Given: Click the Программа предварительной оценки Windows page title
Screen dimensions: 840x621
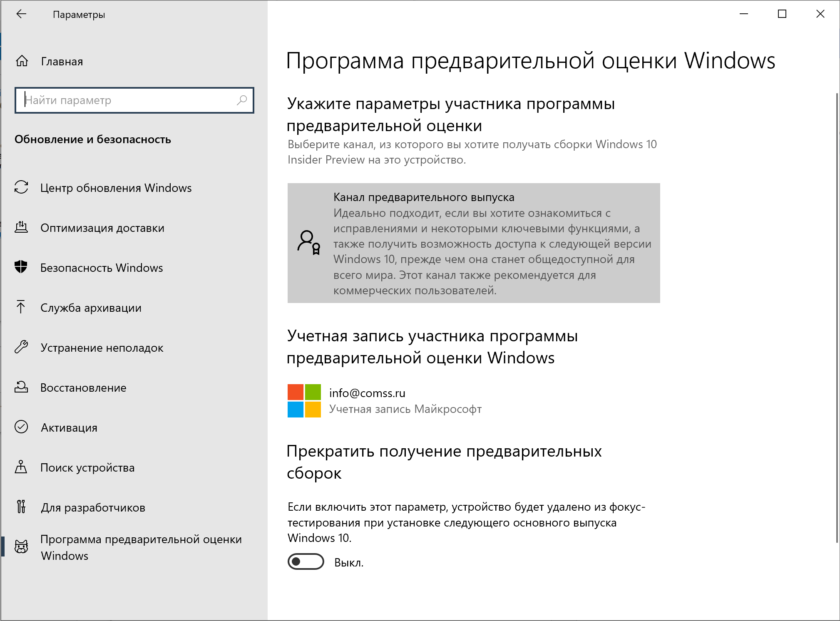Looking at the screenshot, I should (531, 61).
